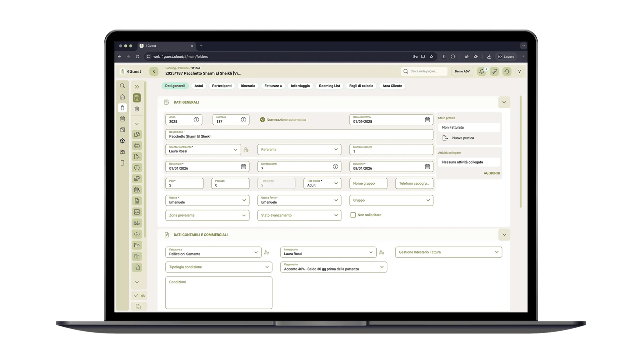This screenshot has height=362, width=644.
Task: Switch to the Itinerario tab
Action: tap(248, 86)
